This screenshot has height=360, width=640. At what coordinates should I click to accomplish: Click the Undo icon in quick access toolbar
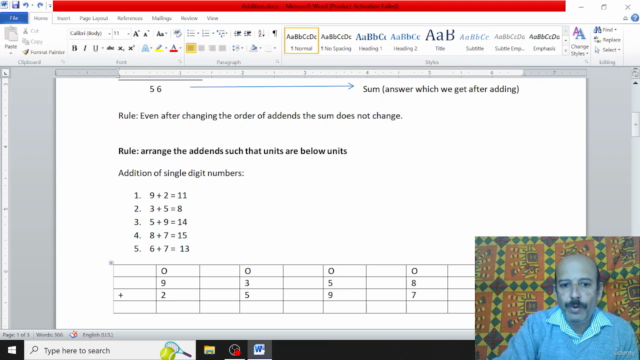pyautogui.click(x=26, y=5)
